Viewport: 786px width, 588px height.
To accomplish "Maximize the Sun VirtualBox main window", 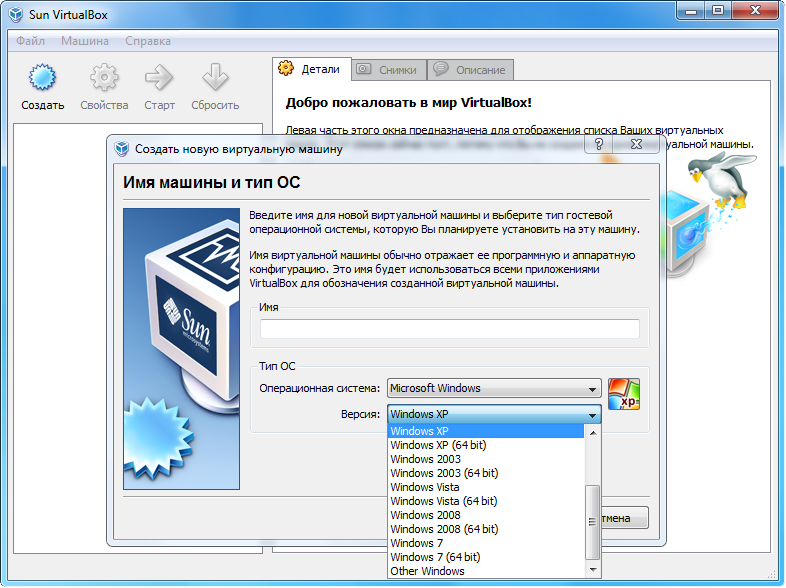I will (718, 11).
